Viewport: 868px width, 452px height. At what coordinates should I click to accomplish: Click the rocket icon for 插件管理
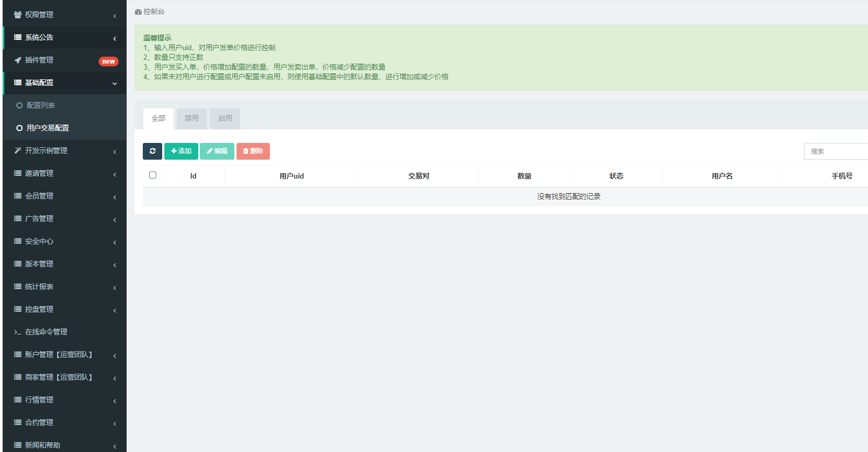[18, 60]
